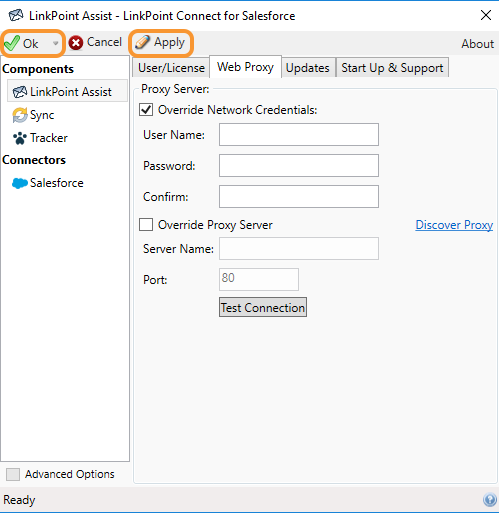The image size is (499, 513).
Task: Go to Start Up & Support tab
Action: (x=392, y=68)
